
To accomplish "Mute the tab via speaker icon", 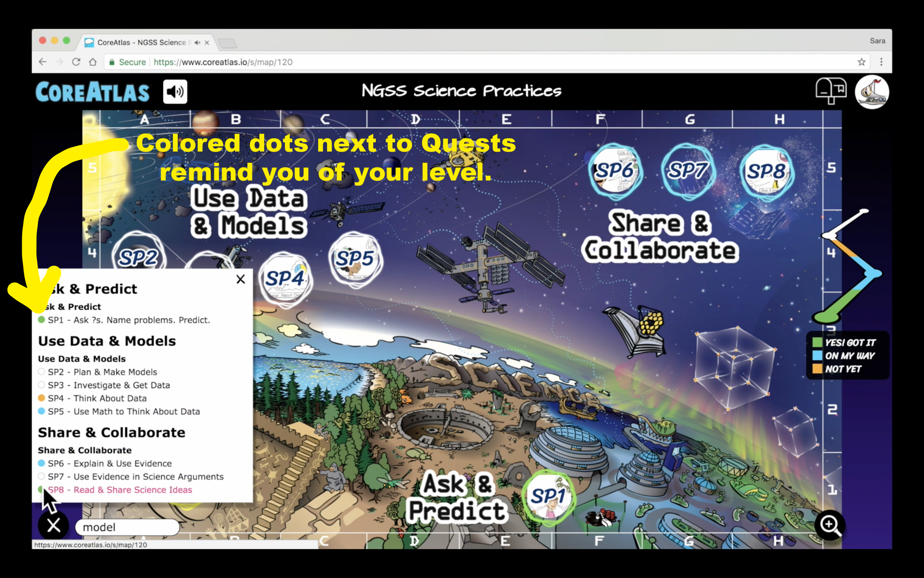I will point(197,43).
